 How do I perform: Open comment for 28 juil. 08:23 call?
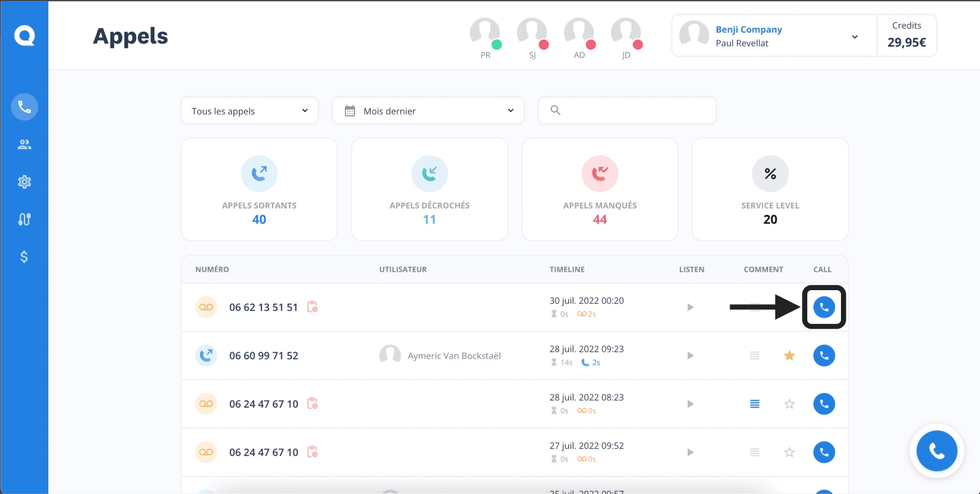coord(755,404)
